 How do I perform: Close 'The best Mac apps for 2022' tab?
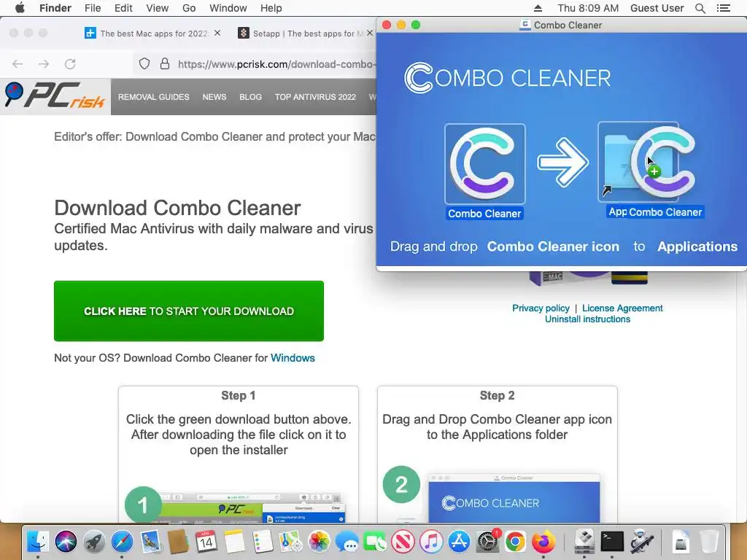click(217, 33)
